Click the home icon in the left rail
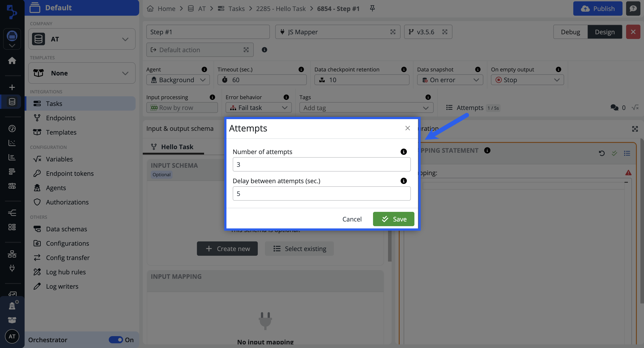This screenshot has width=644, height=348. 12,60
